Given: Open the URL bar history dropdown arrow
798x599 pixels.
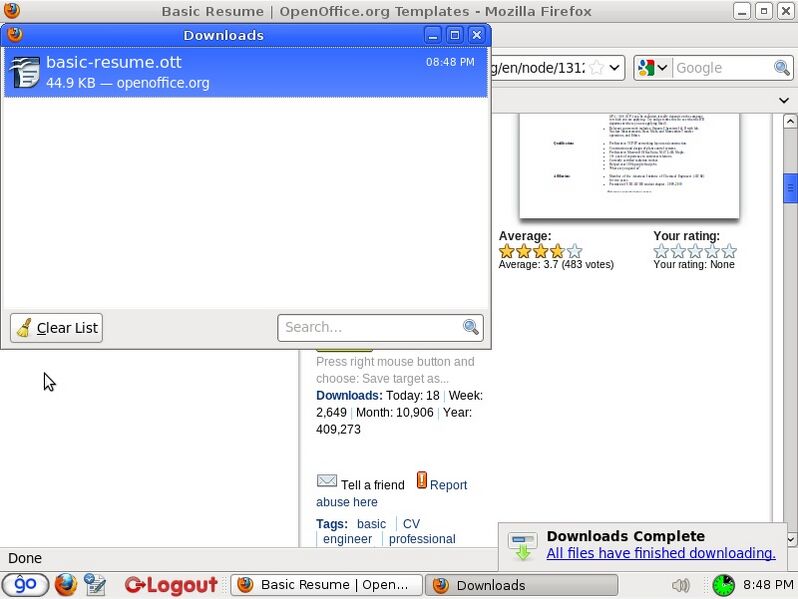Looking at the screenshot, I should (614, 67).
